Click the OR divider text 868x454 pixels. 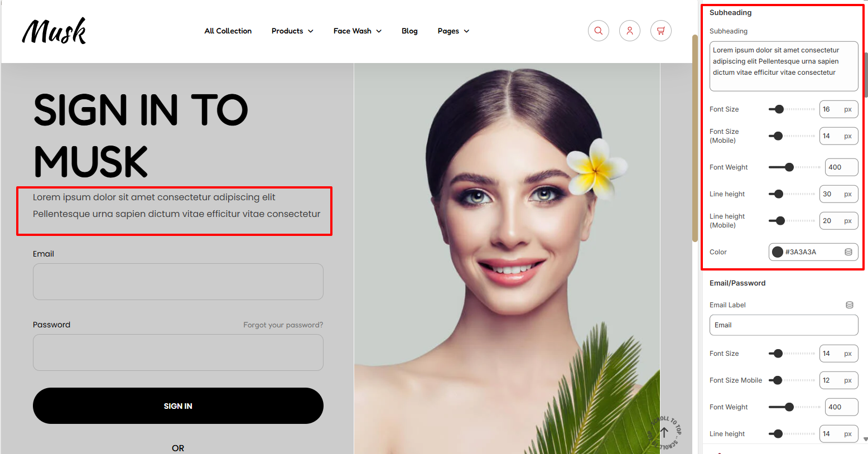coord(178,448)
